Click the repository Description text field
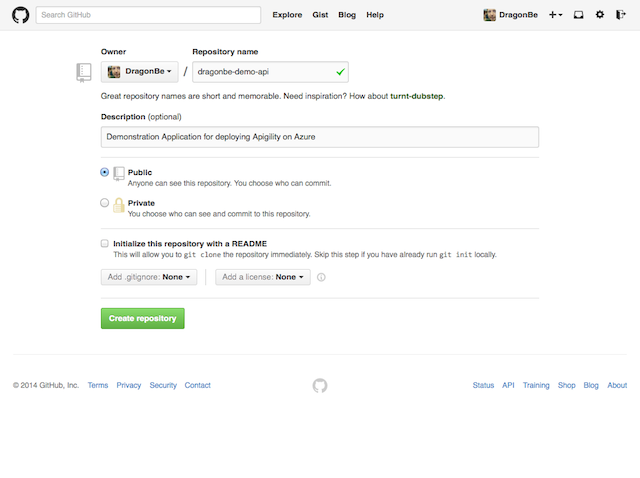 [x=320, y=136]
